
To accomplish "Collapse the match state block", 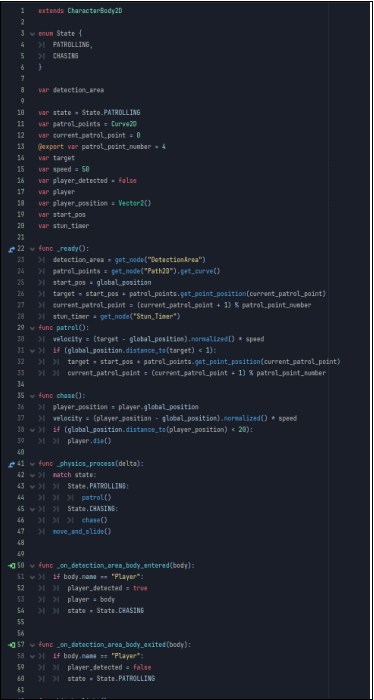I will pos(32,475).
